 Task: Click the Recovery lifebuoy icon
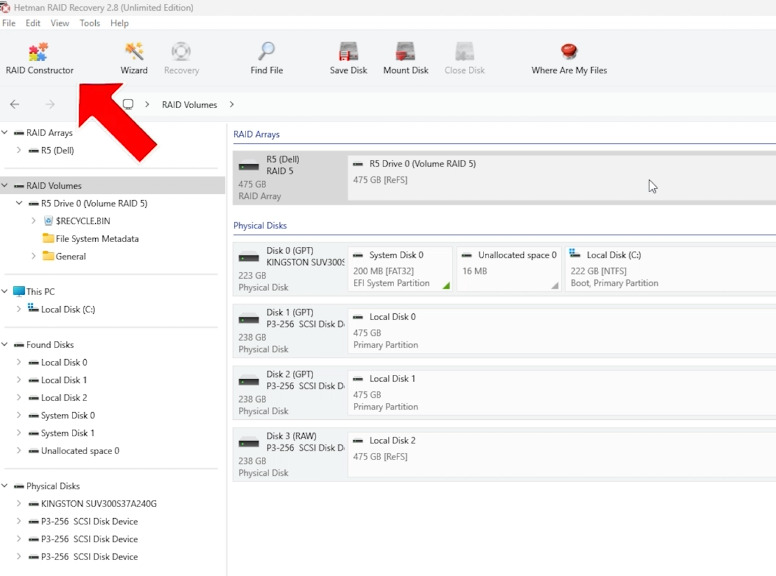pyautogui.click(x=181, y=51)
